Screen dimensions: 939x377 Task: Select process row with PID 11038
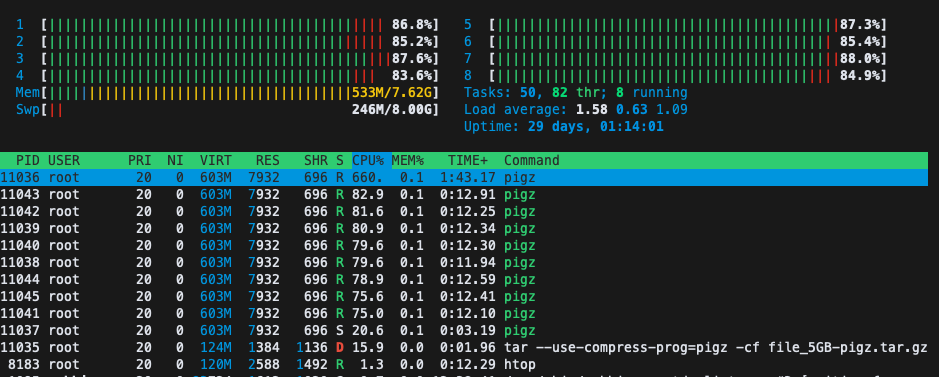(x=464, y=262)
